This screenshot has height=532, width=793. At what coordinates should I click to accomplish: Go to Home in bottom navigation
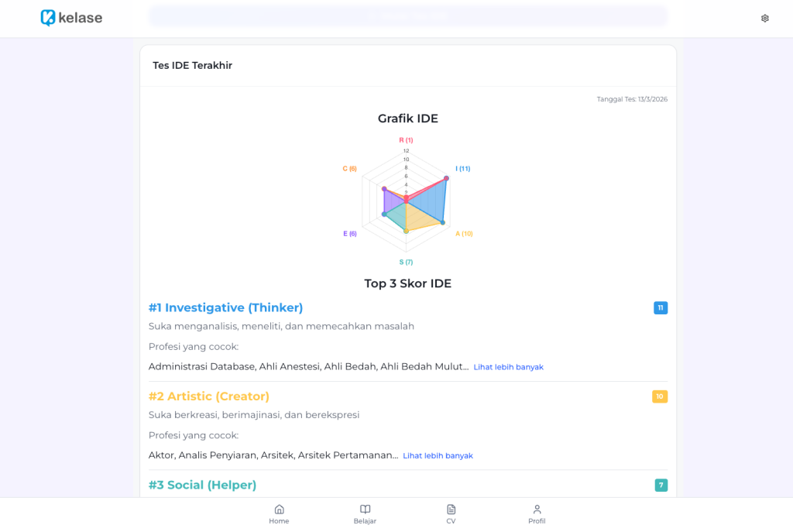279,513
